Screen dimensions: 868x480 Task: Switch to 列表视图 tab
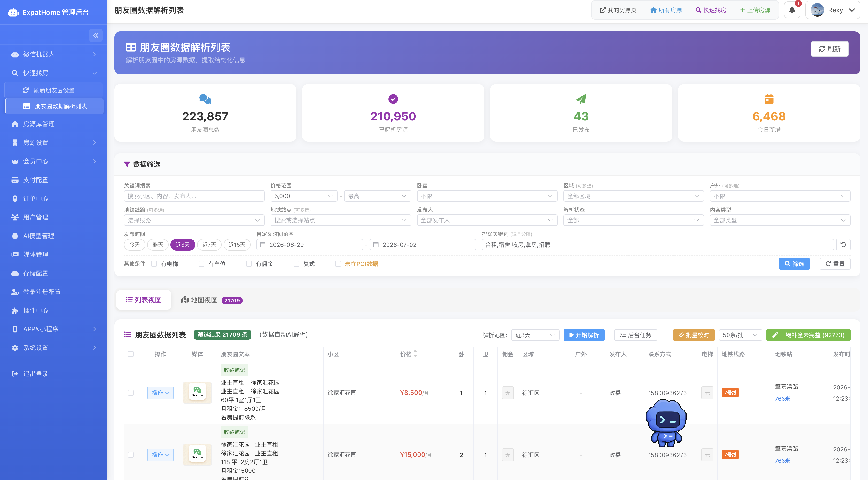[x=144, y=300]
